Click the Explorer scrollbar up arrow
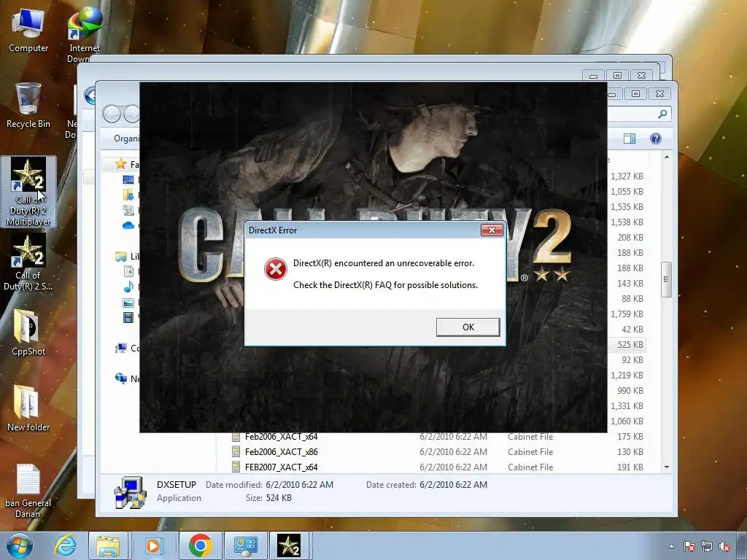This screenshot has height=560, width=747. [667, 157]
